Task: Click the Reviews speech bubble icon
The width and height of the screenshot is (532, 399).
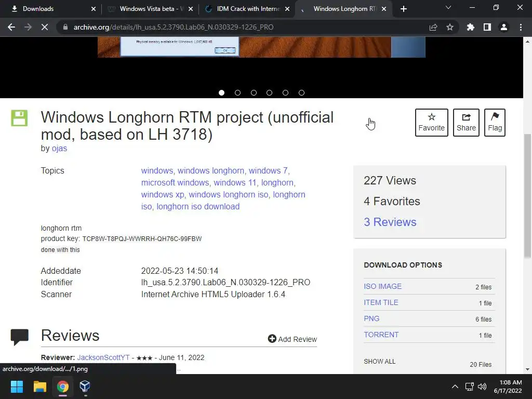Action: coord(19,337)
